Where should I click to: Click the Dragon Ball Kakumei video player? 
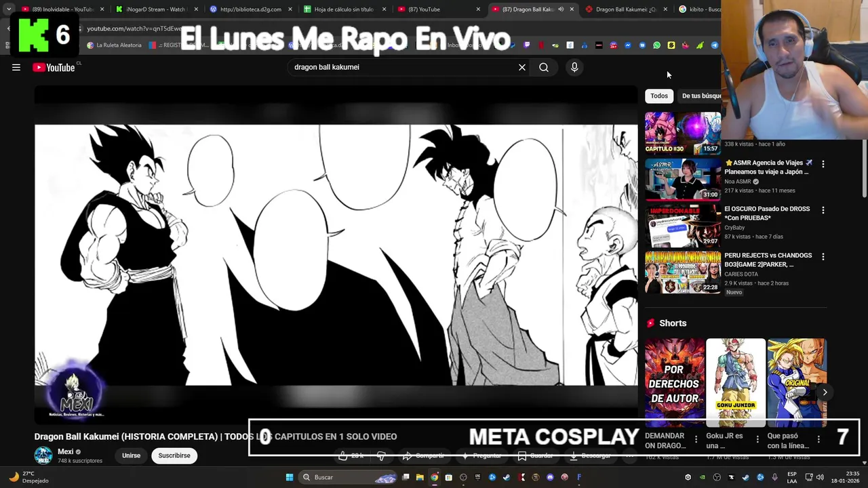click(x=336, y=255)
